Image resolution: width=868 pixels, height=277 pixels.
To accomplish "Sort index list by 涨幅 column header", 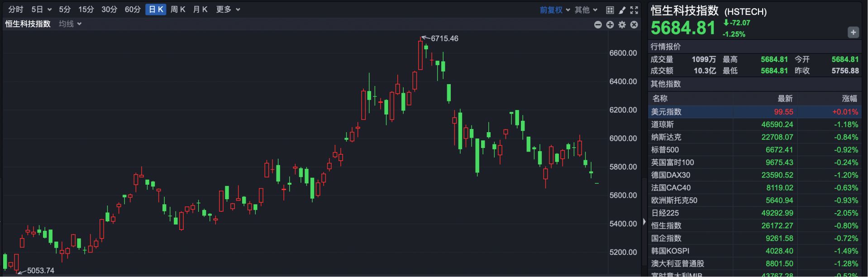I will pos(849,98).
